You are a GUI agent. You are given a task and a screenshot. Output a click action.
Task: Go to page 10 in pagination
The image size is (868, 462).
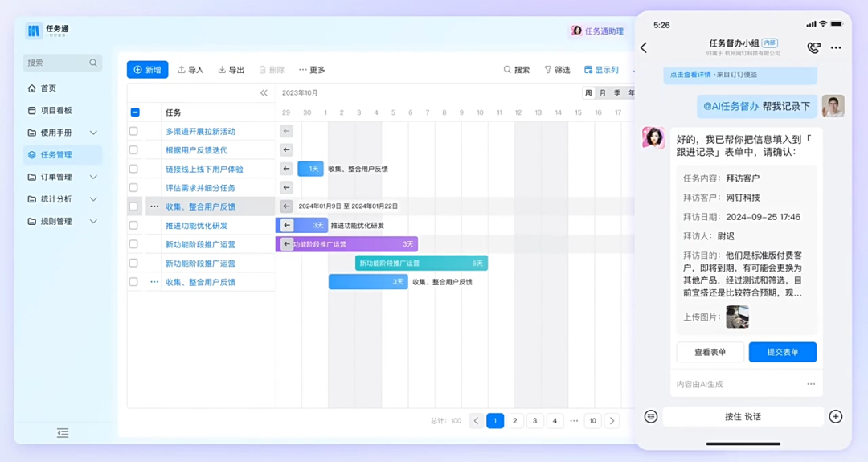[592, 421]
